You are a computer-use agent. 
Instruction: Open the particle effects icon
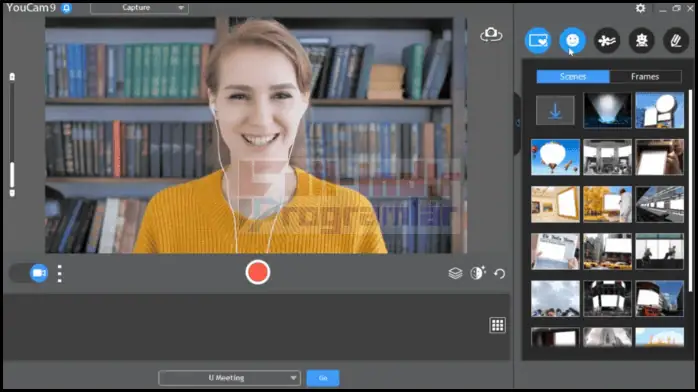point(607,41)
